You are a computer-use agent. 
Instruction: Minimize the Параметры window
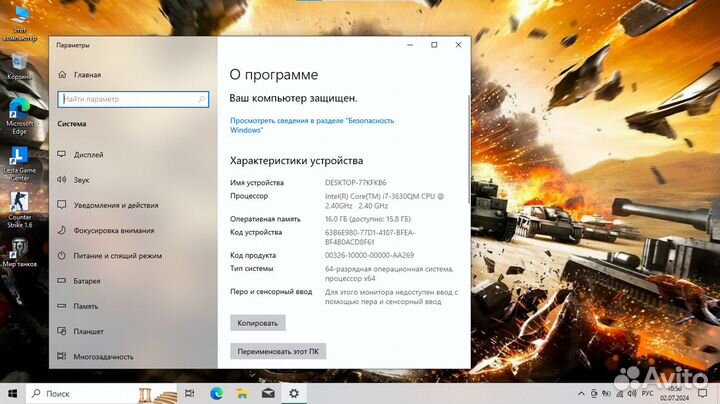point(410,45)
